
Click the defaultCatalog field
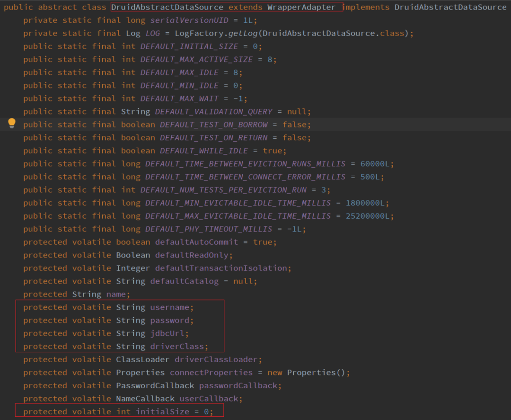click(x=184, y=281)
